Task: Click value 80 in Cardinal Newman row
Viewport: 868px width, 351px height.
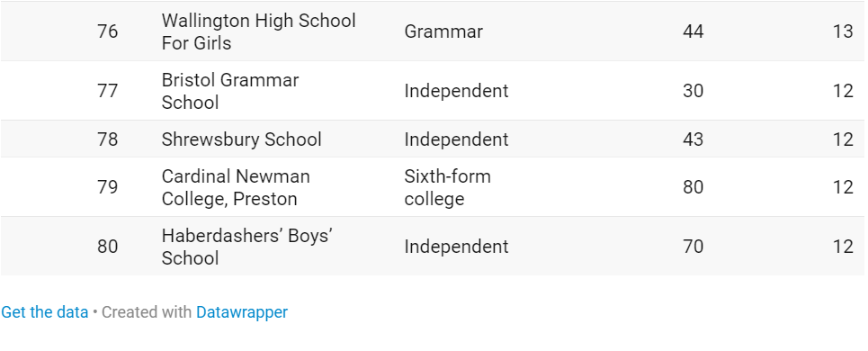Action: [694, 187]
